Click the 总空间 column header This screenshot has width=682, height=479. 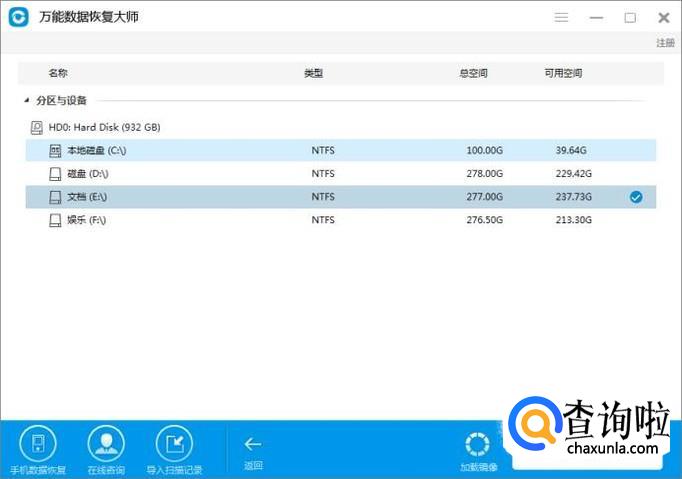tap(474, 73)
